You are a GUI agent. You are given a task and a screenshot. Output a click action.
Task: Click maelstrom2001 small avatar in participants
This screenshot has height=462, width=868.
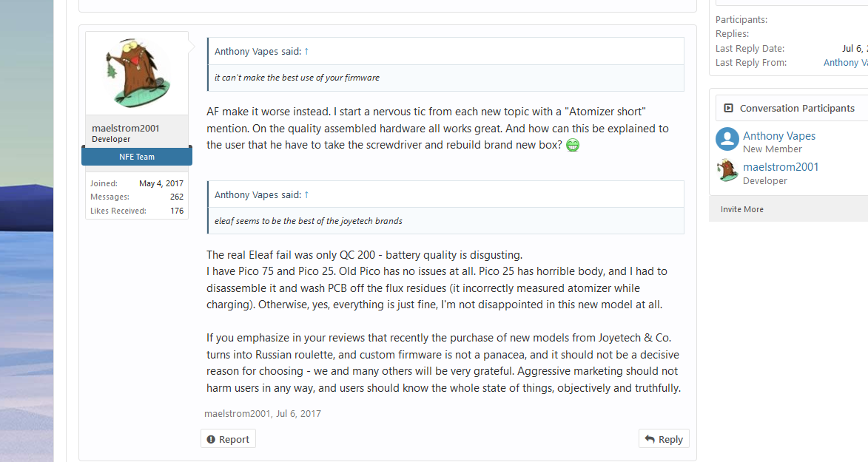(727, 171)
